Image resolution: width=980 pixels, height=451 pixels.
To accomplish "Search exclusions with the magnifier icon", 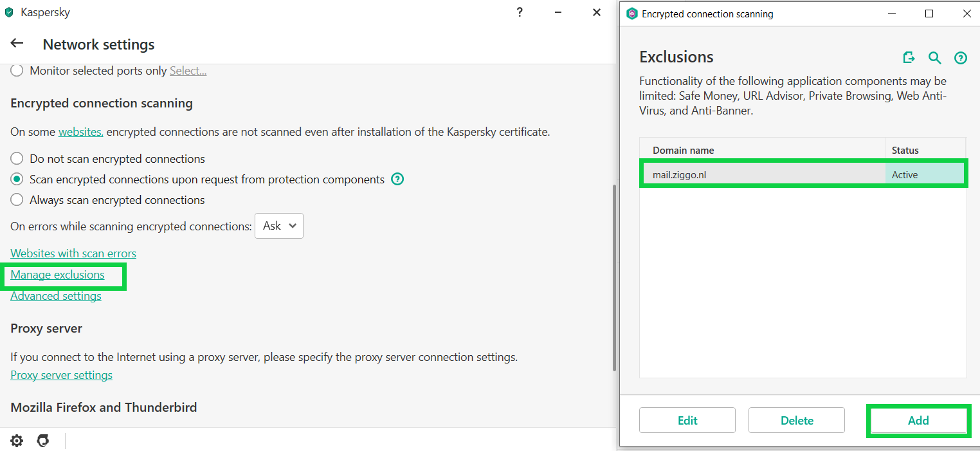I will tap(935, 58).
